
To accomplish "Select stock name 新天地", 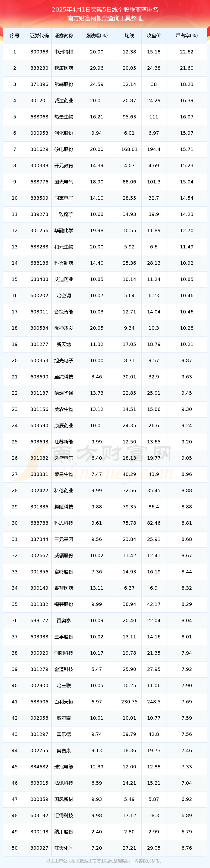I will [x=64, y=344].
